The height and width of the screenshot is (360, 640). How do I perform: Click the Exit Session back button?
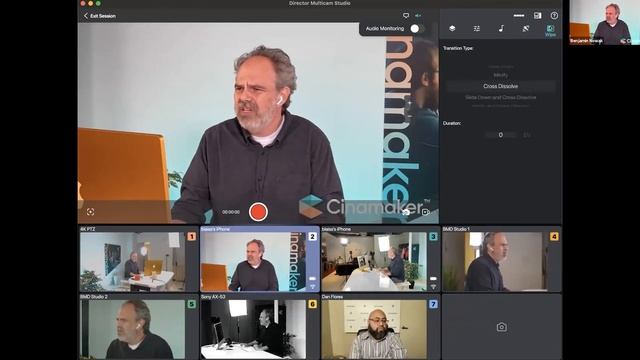coord(100,16)
